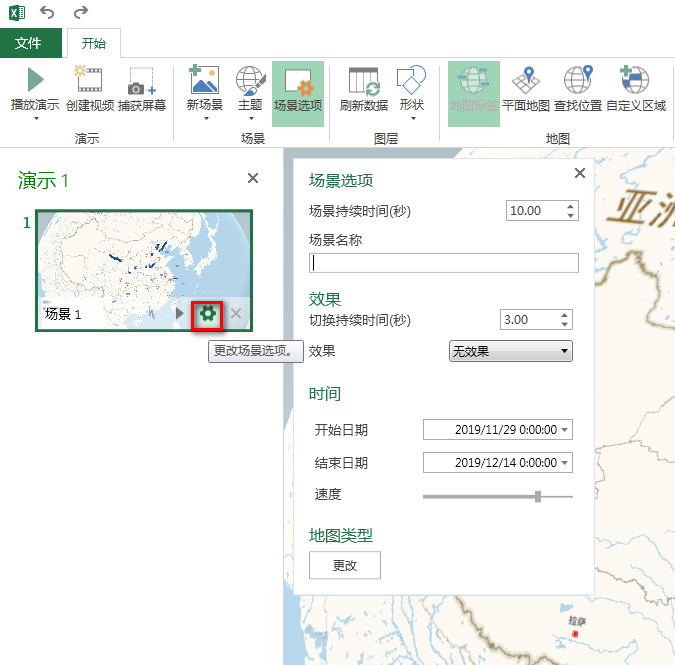
Task: Switch to 平面地图 flat map
Action: coord(526,89)
